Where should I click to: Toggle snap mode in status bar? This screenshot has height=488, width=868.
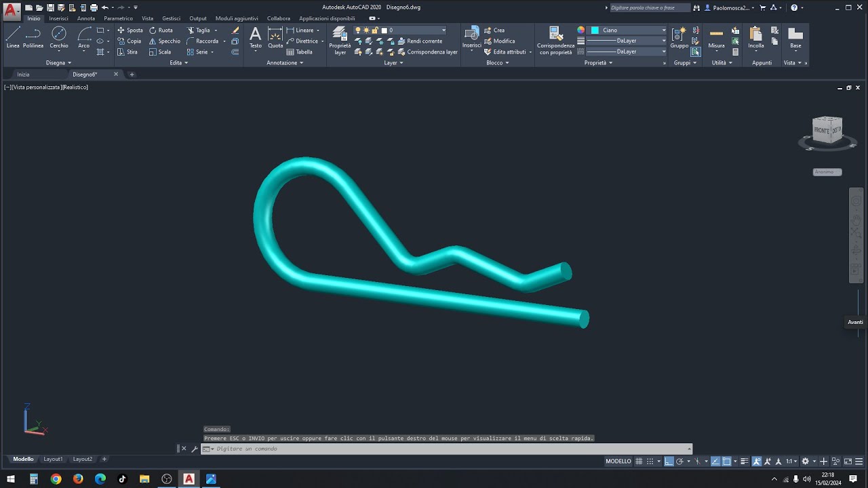tap(650, 462)
